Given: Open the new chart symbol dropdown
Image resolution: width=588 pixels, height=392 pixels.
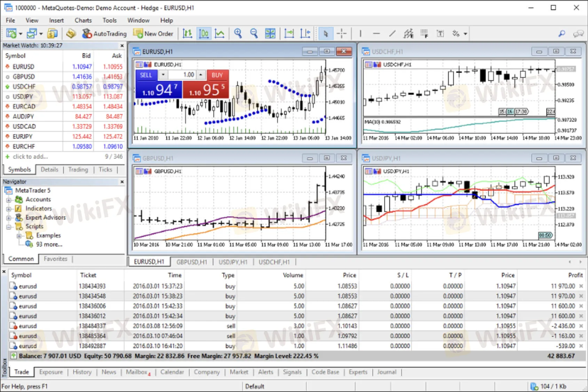Looking at the screenshot, I should coord(20,33).
